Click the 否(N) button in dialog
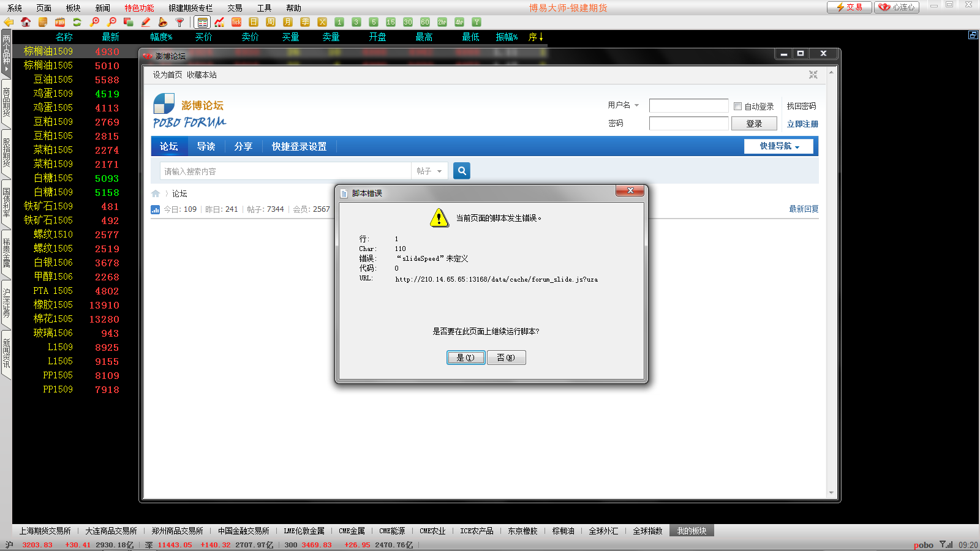 [506, 358]
